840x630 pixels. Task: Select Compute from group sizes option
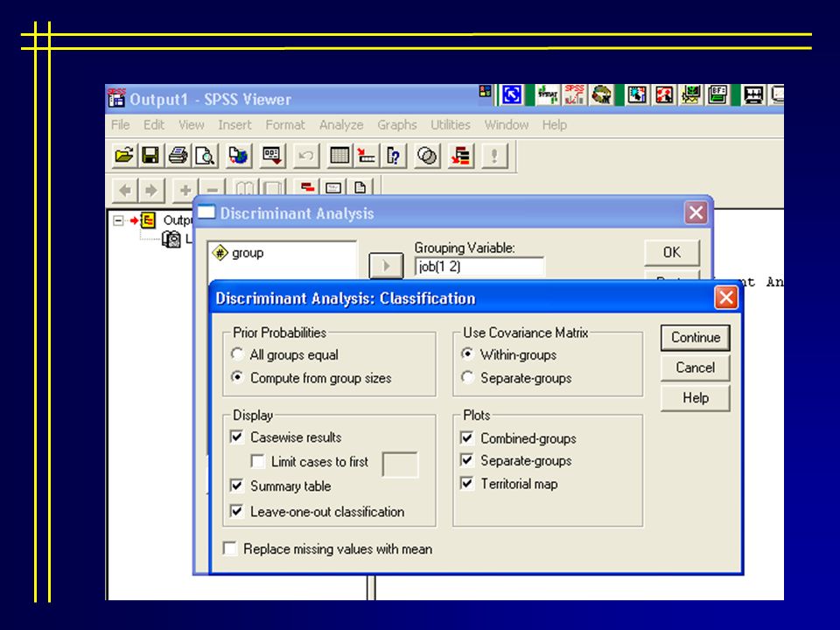click(237, 377)
